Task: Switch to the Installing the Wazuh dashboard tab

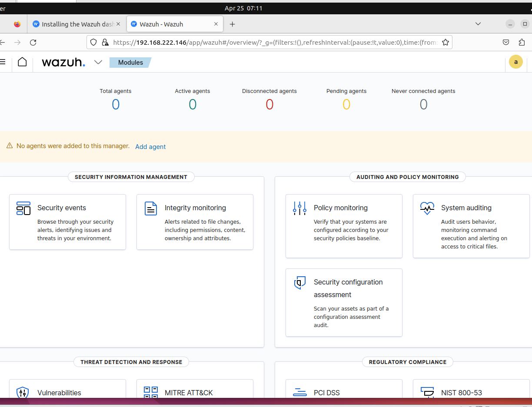Action: (77, 24)
